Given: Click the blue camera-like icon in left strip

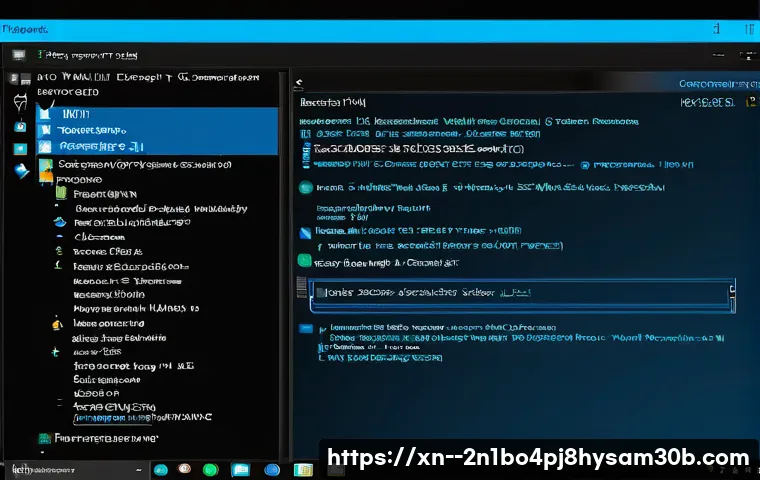Looking at the screenshot, I should tap(20, 127).
